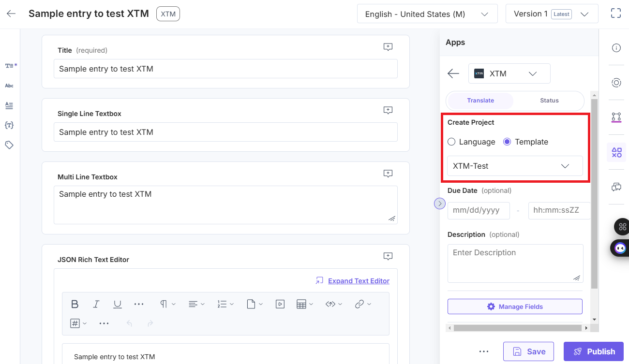Click the Multi Line Textbox textarea
Viewport: 629px width, 364px height.
pyautogui.click(x=225, y=205)
